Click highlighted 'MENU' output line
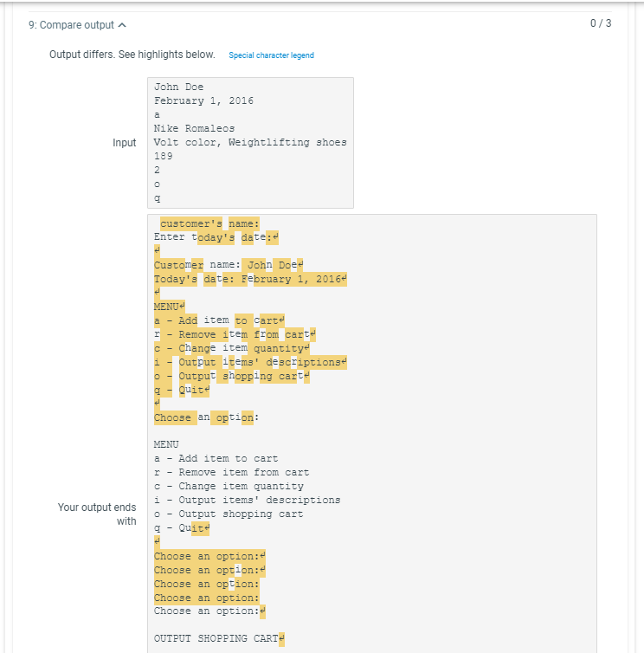Screen dimensions: 644x653 169,307
